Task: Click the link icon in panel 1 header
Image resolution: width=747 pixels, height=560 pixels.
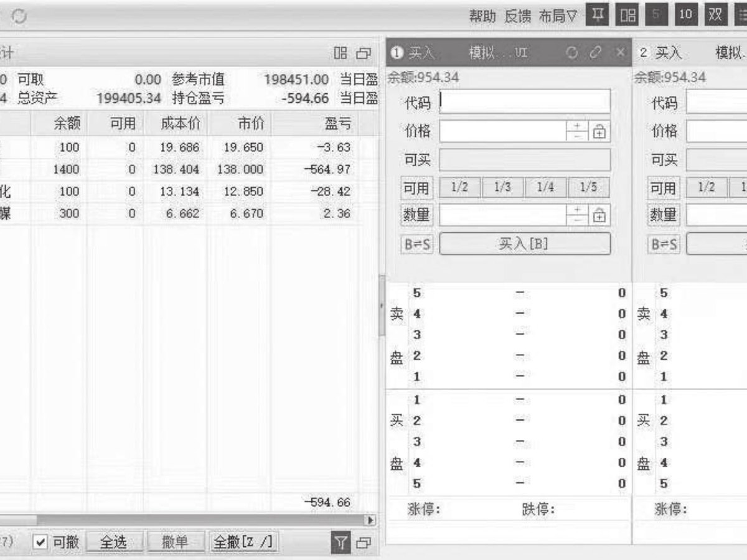Action: pyautogui.click(x=596, y=54)
